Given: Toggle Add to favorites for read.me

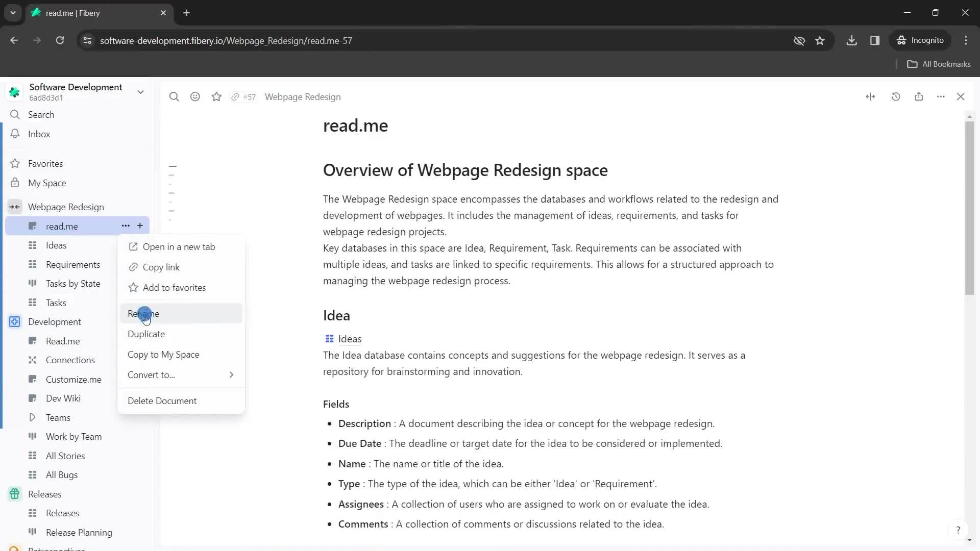Looking at the screenshot, I should [175, 287].
